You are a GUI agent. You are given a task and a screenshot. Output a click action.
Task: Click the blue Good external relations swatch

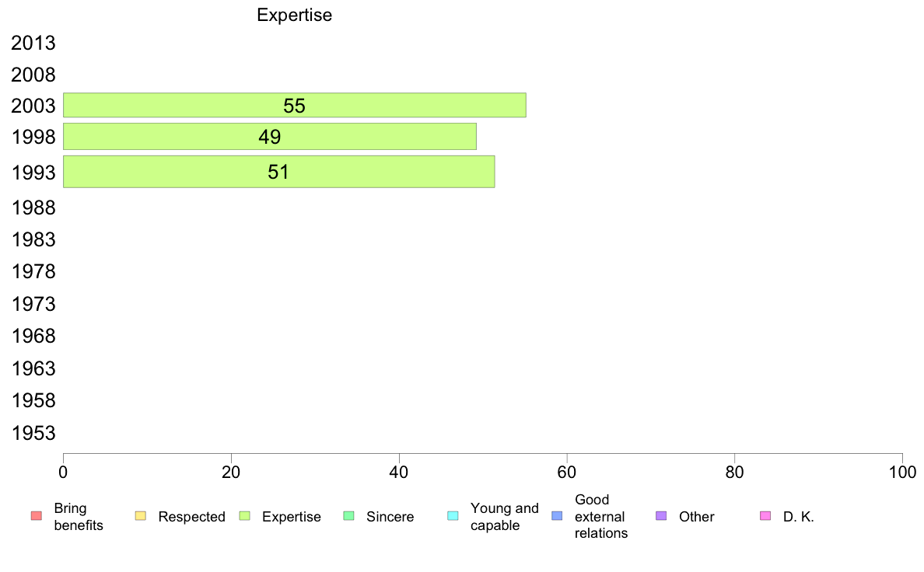(557, 516)
